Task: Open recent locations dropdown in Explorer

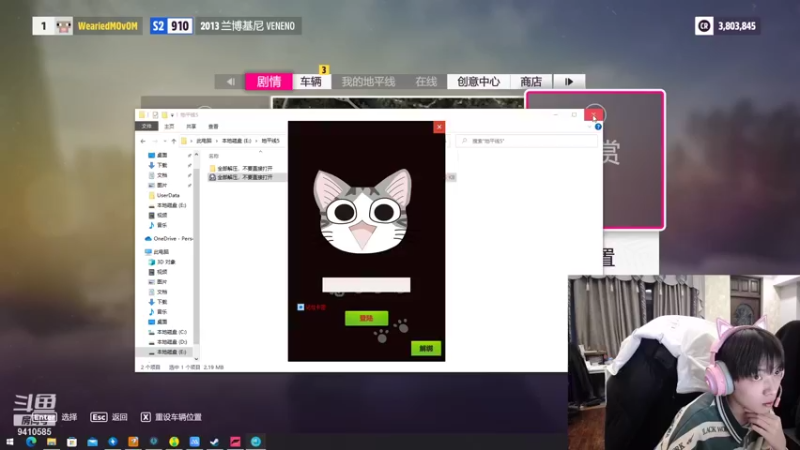Action: click(165, 141)
